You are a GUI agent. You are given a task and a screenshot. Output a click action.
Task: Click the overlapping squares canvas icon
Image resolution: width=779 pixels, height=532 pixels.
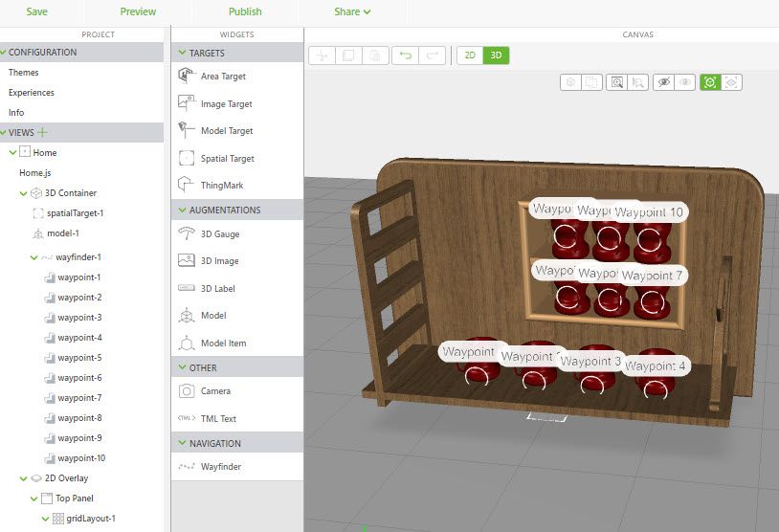pos(591,82)
